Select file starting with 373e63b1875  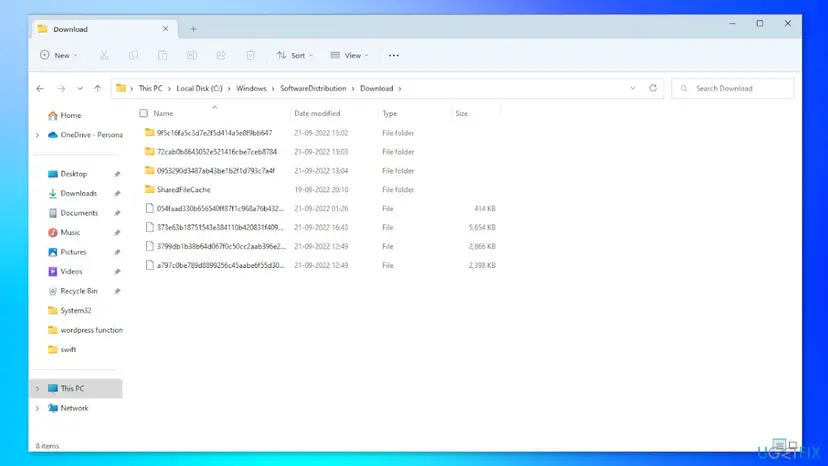(214, 228)
